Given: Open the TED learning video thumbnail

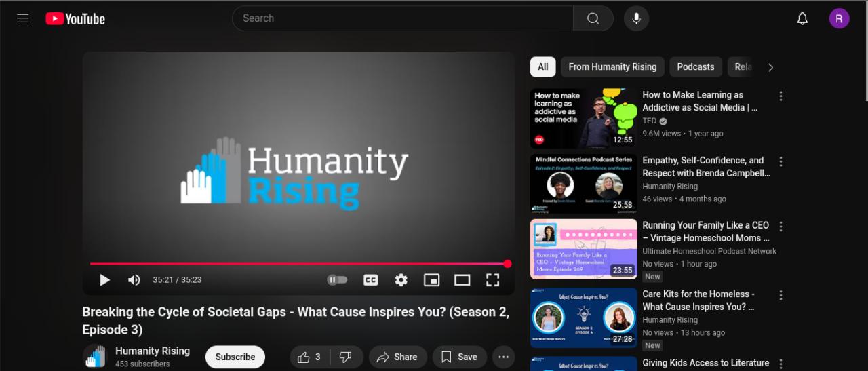Looking at the screenshot, I should [584, 119].
